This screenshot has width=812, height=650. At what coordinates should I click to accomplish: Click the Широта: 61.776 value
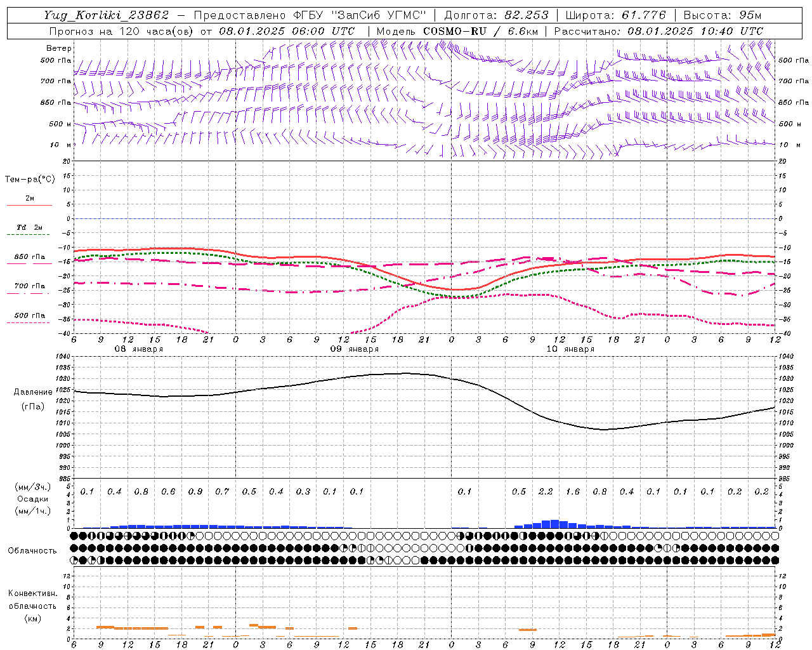click(x=615, y=15)
